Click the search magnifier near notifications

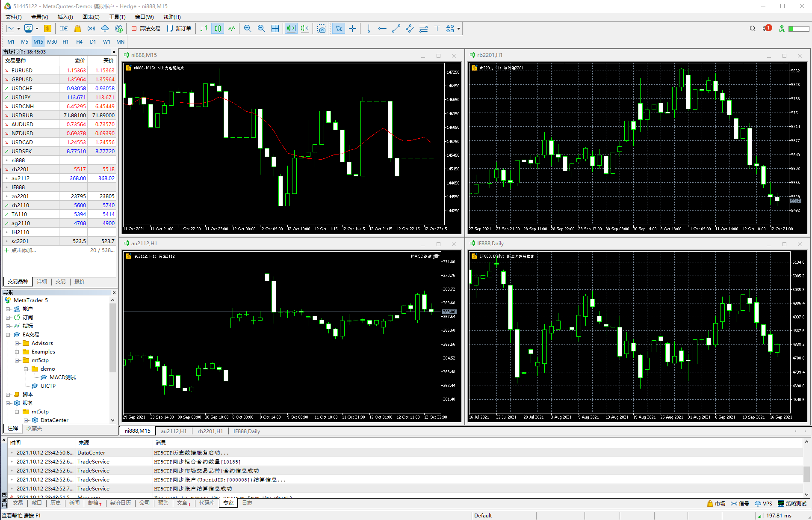click(x=753, y=28)
